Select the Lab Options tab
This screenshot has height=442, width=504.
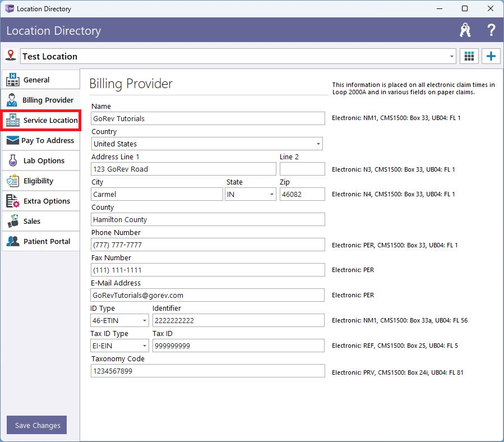point(41,160)
